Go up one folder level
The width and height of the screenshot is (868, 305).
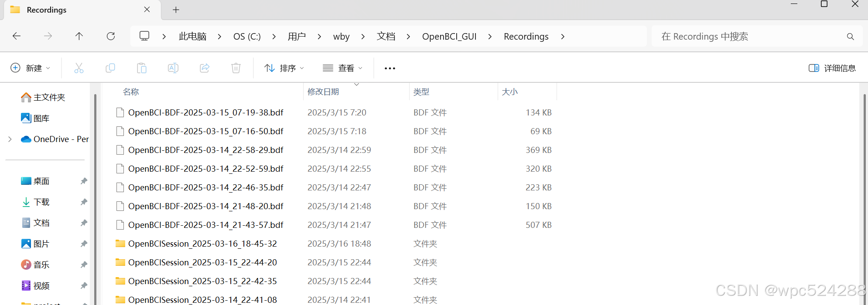[x=79, y=36]
